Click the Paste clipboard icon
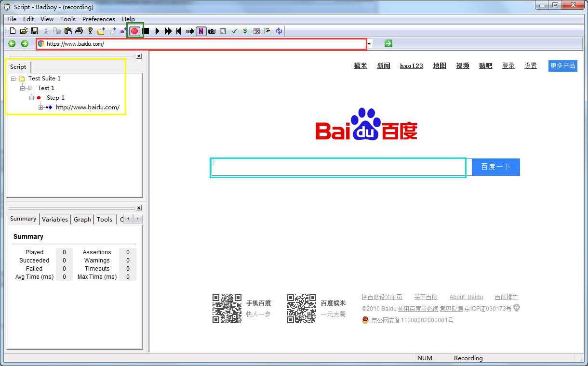This screenshot has width=588, height=366. (x=68, y=31)
